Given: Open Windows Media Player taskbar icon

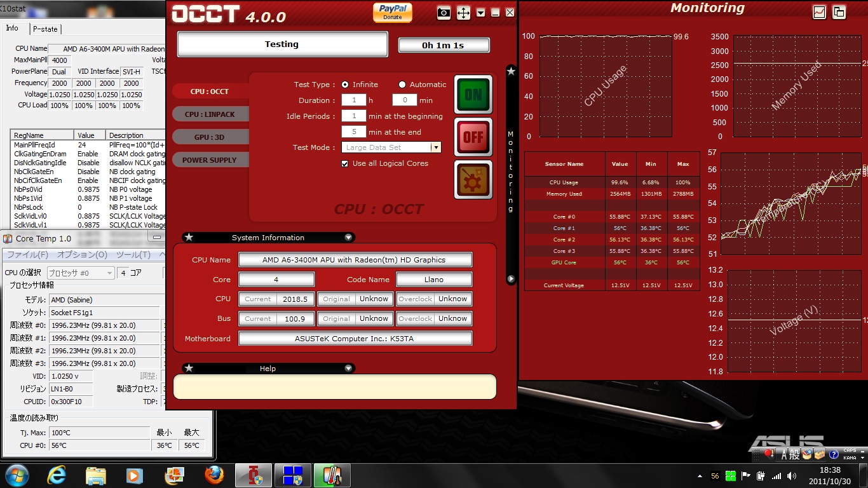Looking at the screenshot, I should click(135, 475).
